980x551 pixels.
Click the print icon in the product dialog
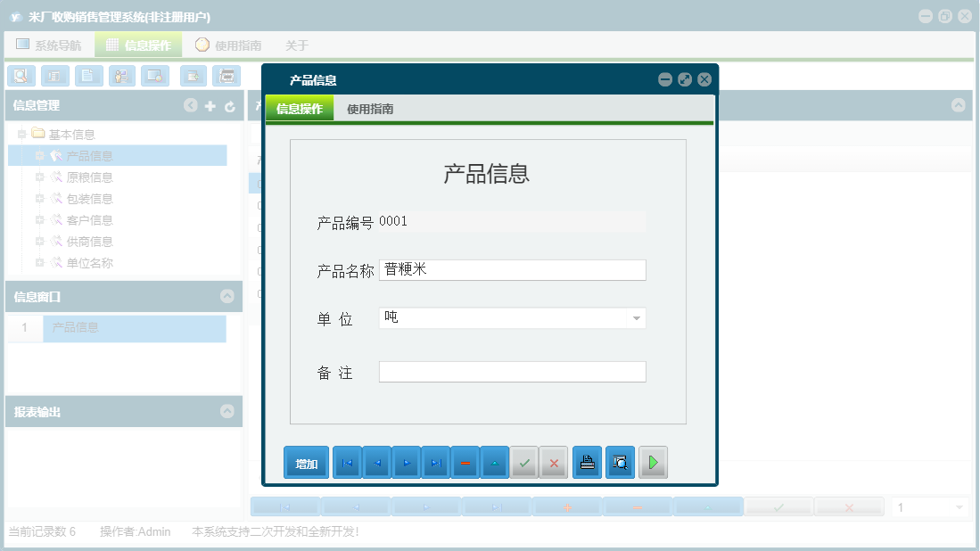tap(587, 462)
